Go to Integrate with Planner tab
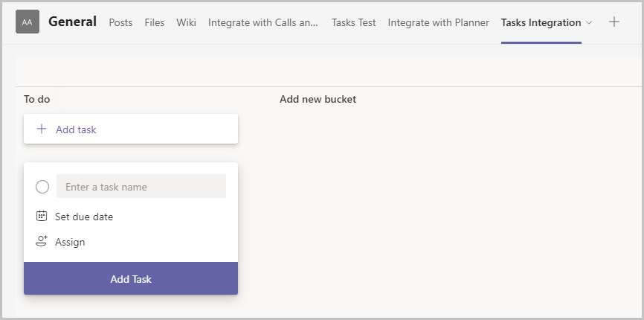Screen dimensions: 644x320 pos(438,22)
